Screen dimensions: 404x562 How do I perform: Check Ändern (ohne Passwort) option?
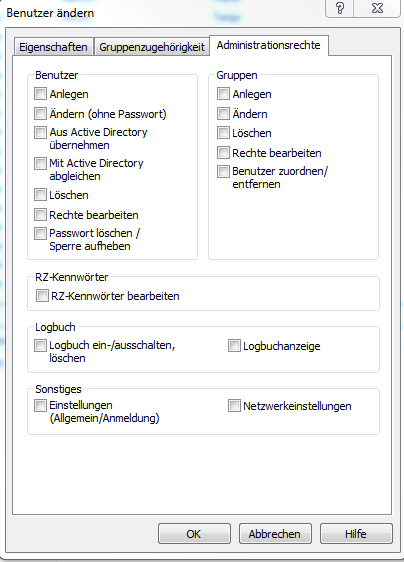tap(40, 114)
